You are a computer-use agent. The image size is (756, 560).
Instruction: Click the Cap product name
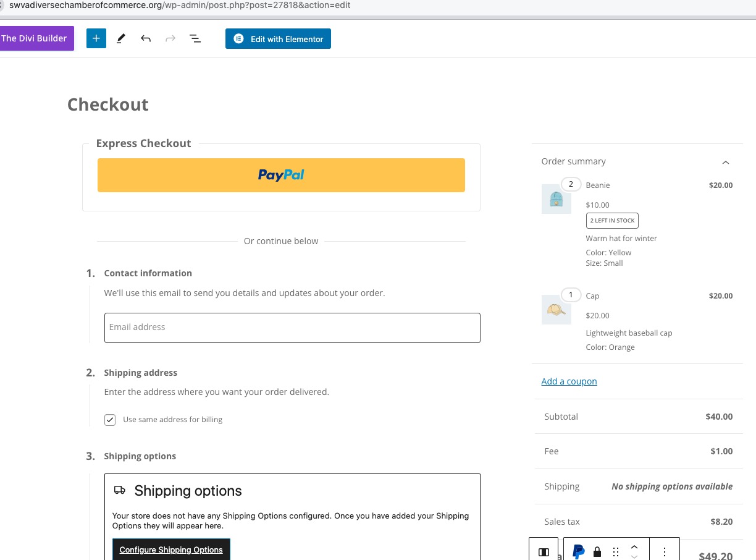[592, 296]
